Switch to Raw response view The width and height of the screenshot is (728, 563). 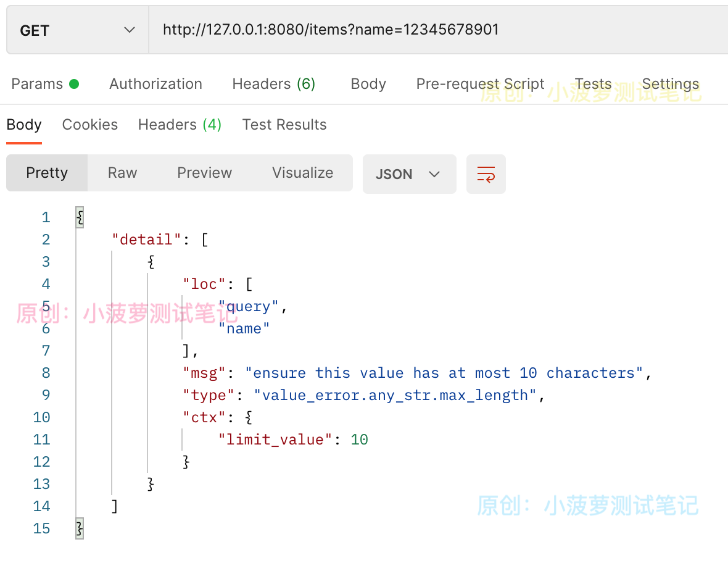point(123,173)
